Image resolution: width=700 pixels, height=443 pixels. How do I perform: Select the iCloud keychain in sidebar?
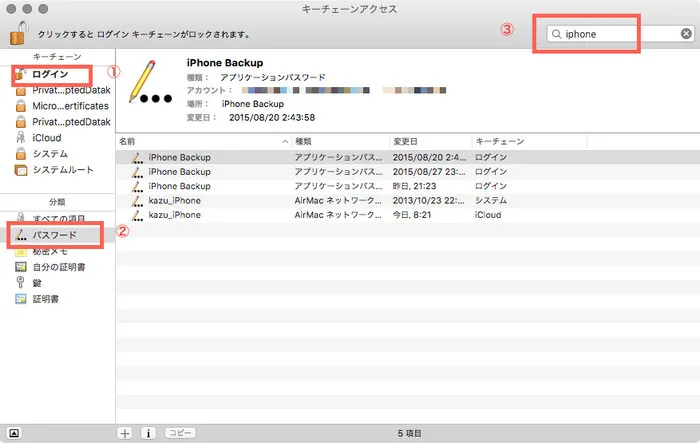point(46,138)
